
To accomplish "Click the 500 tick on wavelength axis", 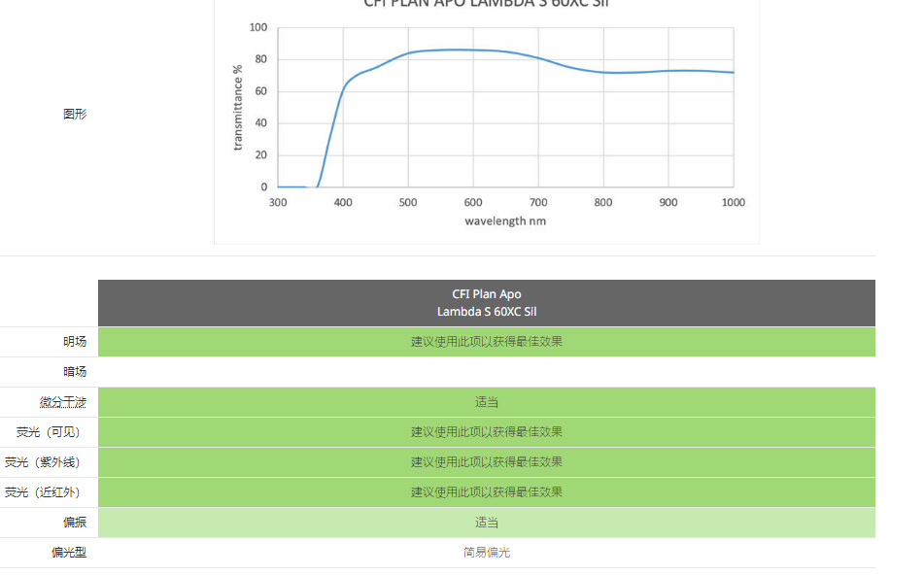I will coord(408,203).
